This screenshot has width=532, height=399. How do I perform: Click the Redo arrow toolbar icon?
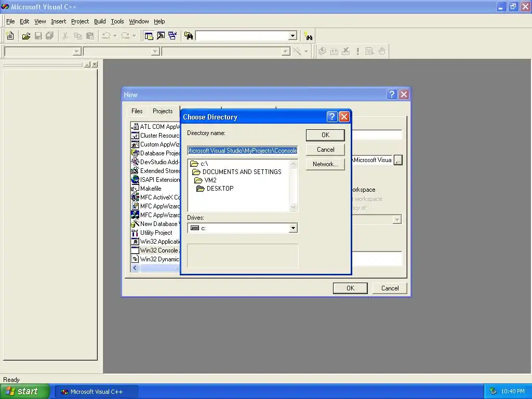click(x=125, y=36)
